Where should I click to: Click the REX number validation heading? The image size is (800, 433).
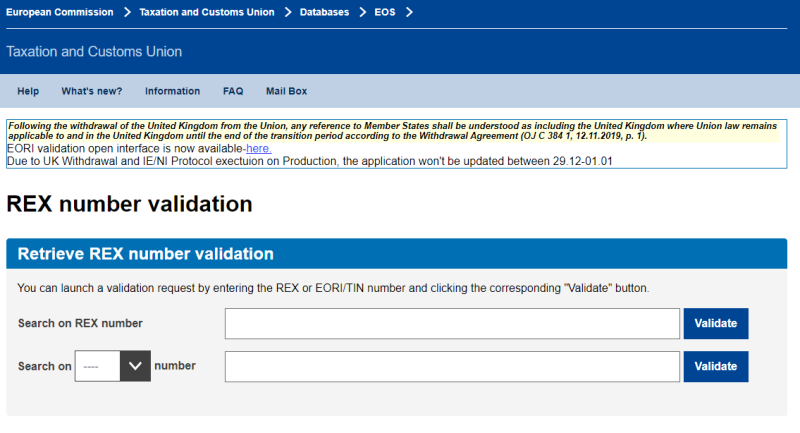129,204
